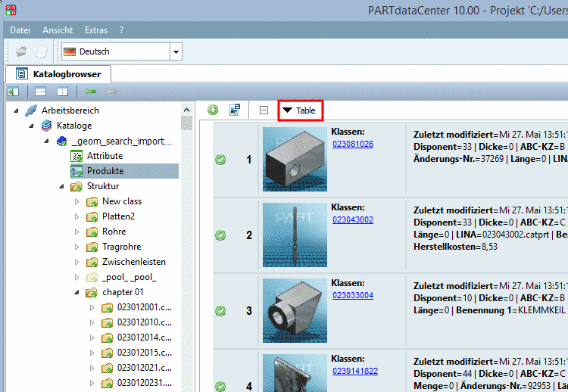Open the Ansicht menu

[58, 30]
